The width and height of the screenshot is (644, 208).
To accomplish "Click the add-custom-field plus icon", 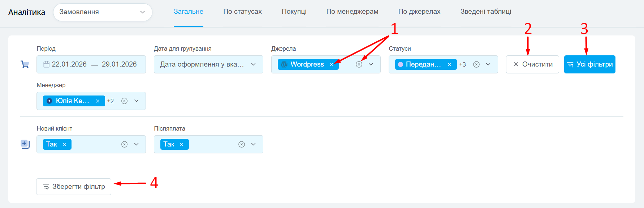I will pos(25,144).
